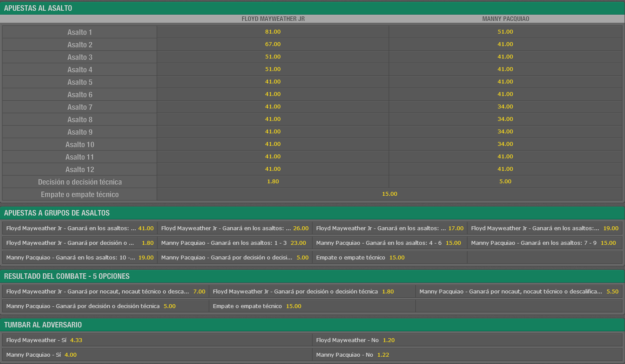Image resolution: width=625 pixels, height=364 pixels.
Task: Select Mayweather Asalto 6 odds 41.00
Action: pyautogui.click(x=273, y=94)
